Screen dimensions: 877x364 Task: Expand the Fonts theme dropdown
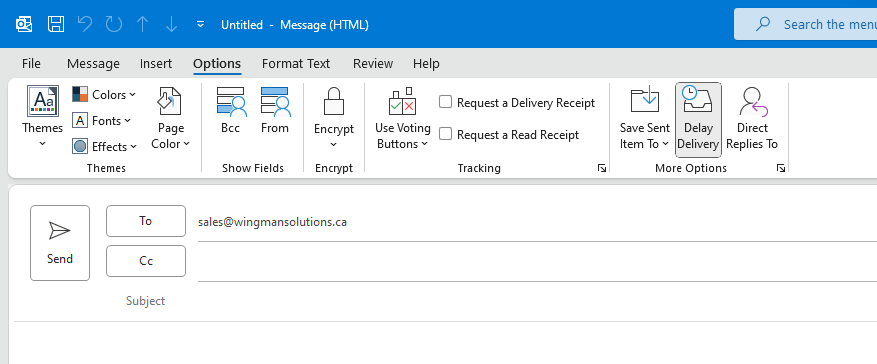tap(102, 120)
